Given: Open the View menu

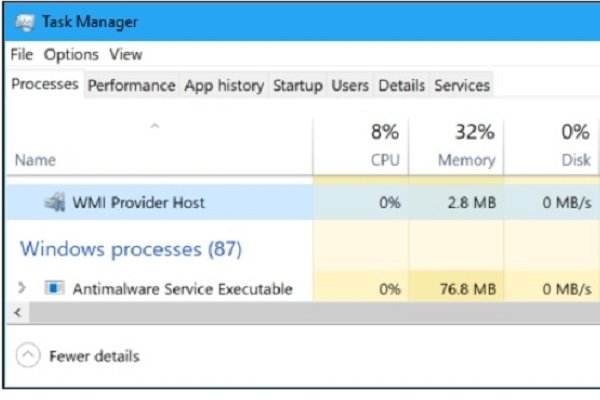Looking at the screenshot, I should coord(126,54).
